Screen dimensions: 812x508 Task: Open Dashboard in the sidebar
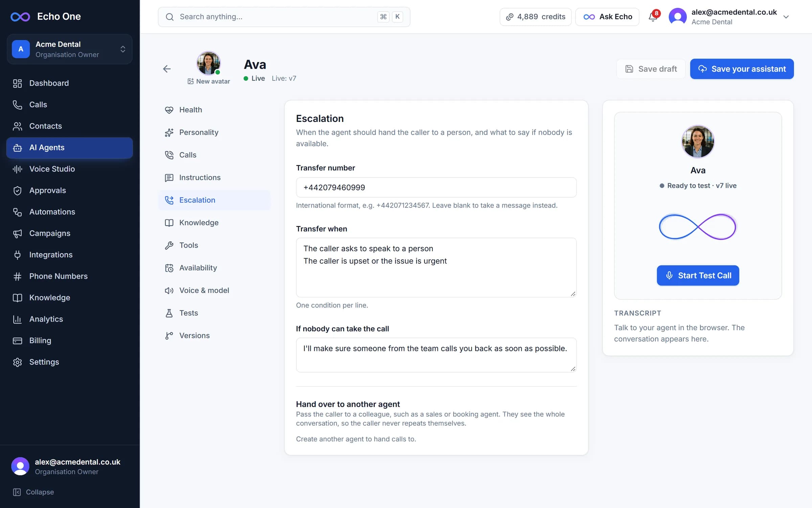point(69,83)
